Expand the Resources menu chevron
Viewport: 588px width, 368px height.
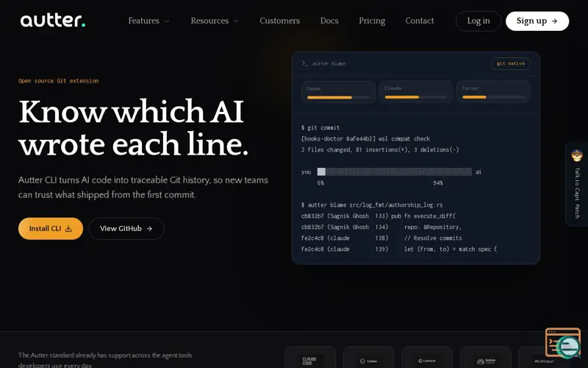[236, 21]
